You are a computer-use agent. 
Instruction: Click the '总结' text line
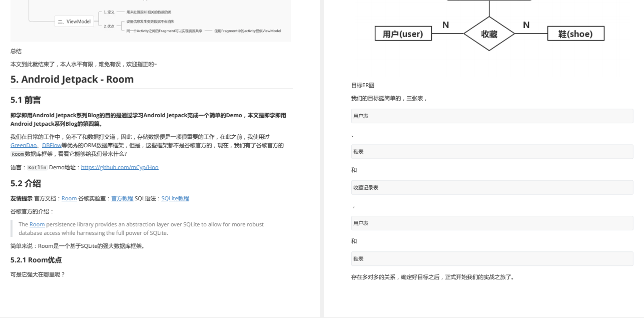[x=16, y=51]
